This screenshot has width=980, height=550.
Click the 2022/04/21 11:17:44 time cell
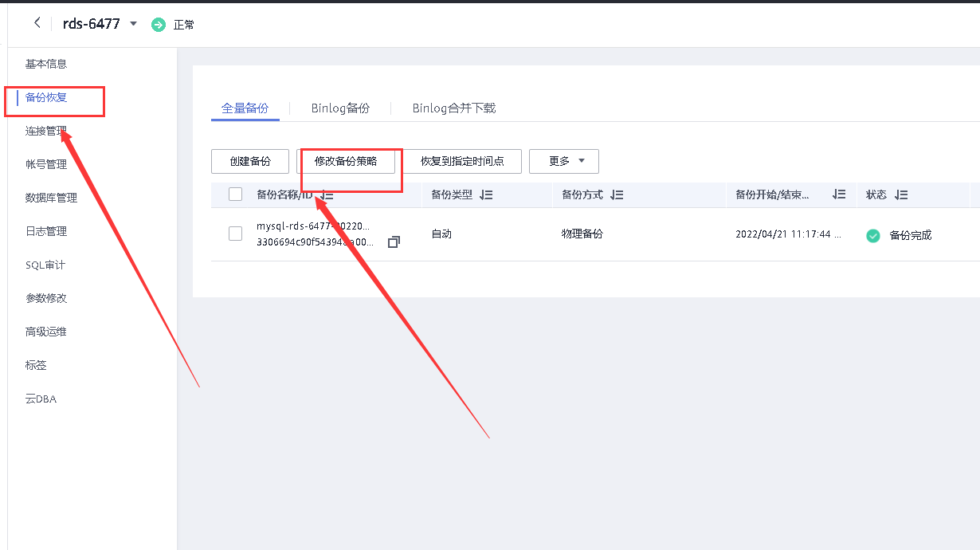coord(788,235)
